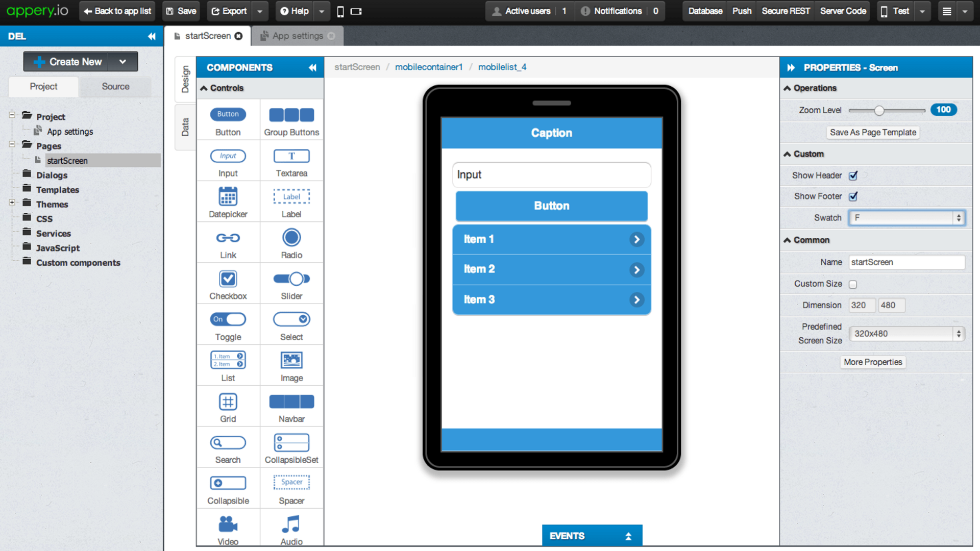
Task: Drag the Zoom Level slider
Action: pyautogui.click(x=877, y=110)
